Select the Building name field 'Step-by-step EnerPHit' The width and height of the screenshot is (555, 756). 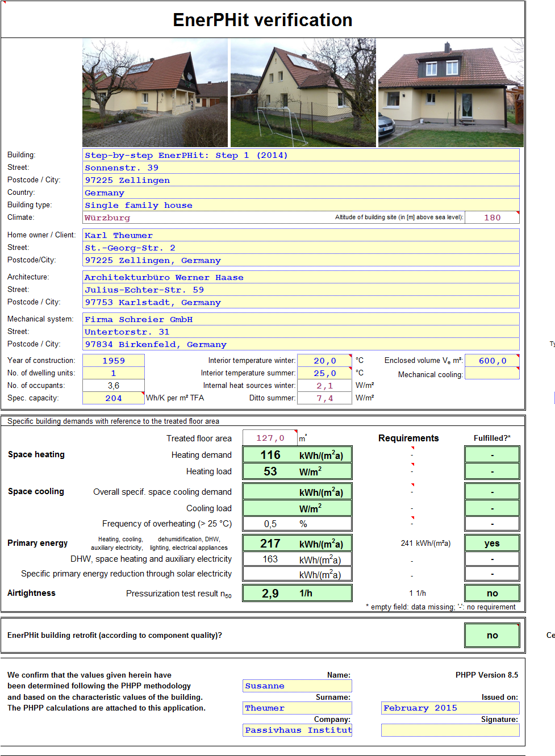click(x=301, y=155)
